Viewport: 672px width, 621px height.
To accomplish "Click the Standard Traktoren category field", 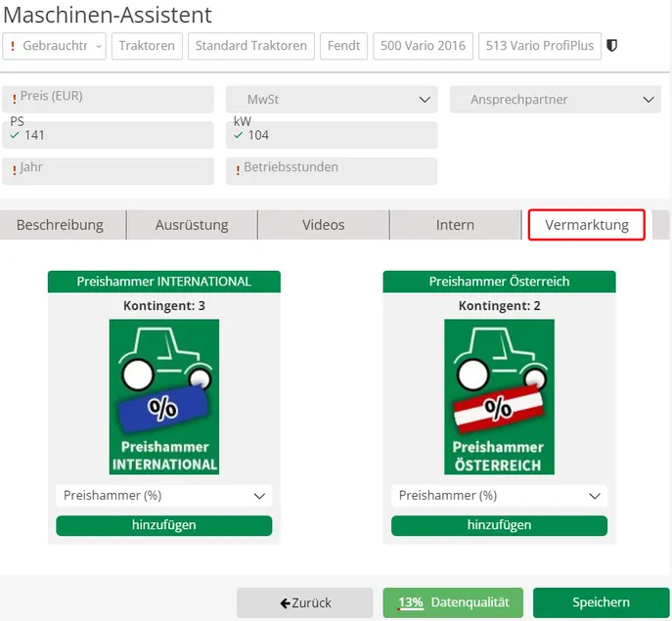I will pyautogui.click(x=251, y=46).
